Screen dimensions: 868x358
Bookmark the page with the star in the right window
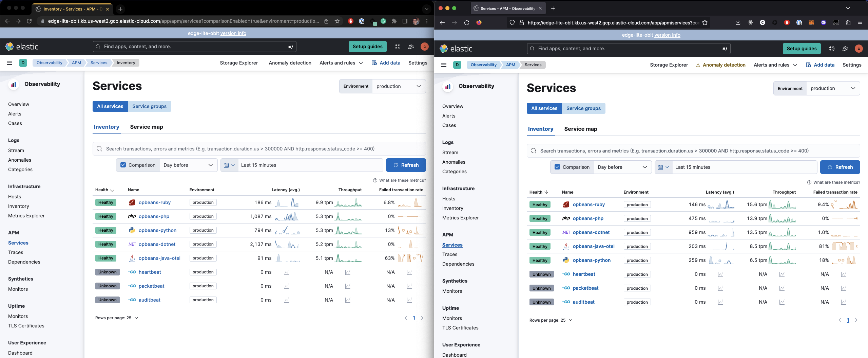[705, 23]
